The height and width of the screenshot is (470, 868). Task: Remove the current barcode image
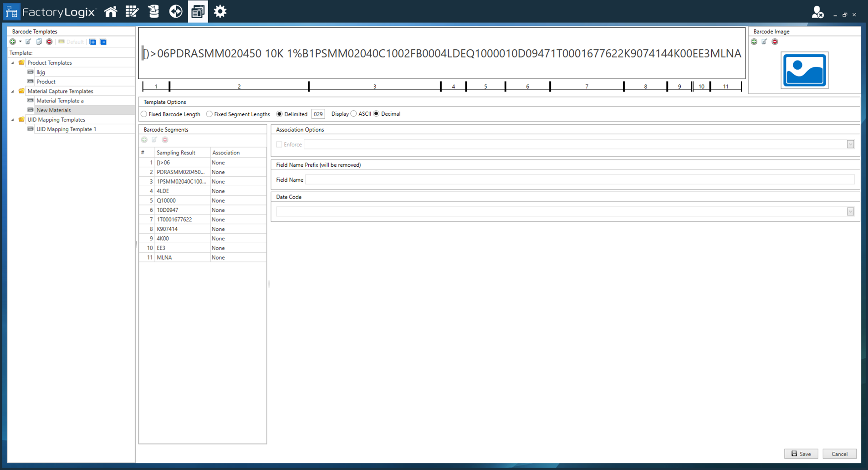pos(775,41)
